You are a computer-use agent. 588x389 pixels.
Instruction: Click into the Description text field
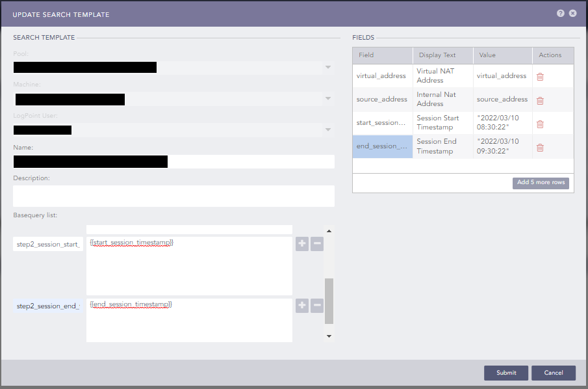[173, 196]
